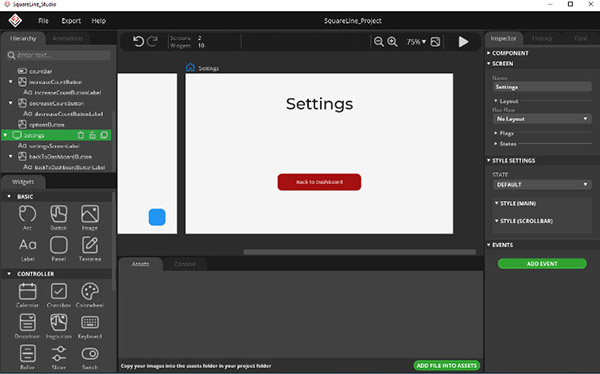Redo the last undone action
The image size is (600, 374).
[152, 41]
